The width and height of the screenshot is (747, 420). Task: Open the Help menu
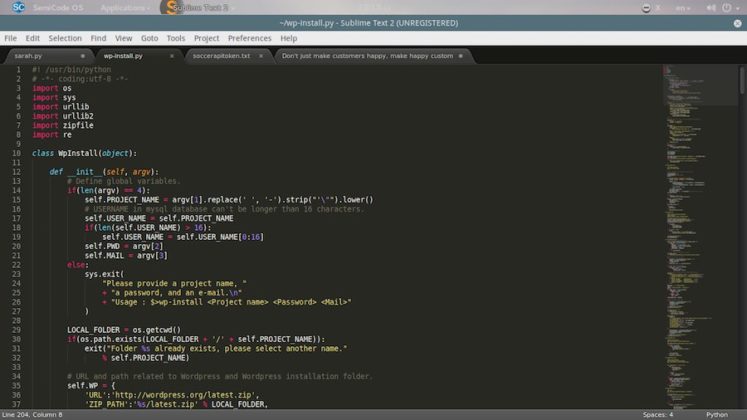pos(288,38)
